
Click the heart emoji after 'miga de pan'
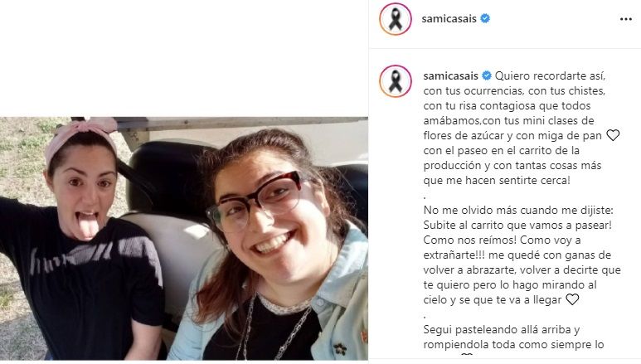click(x=613, y=135)
